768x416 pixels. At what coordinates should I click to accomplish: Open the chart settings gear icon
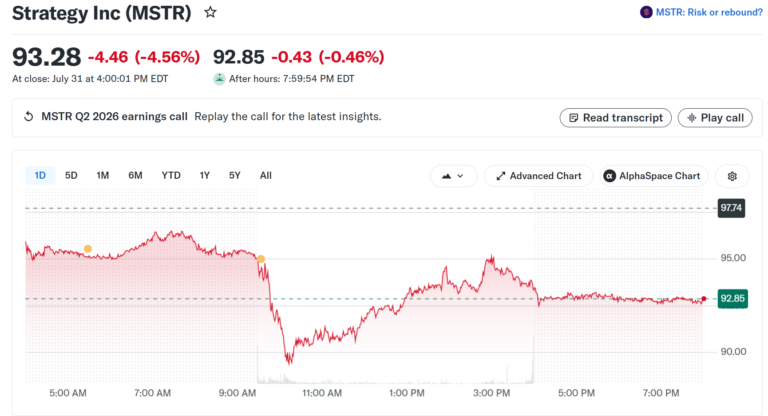(x=732, y=176)
